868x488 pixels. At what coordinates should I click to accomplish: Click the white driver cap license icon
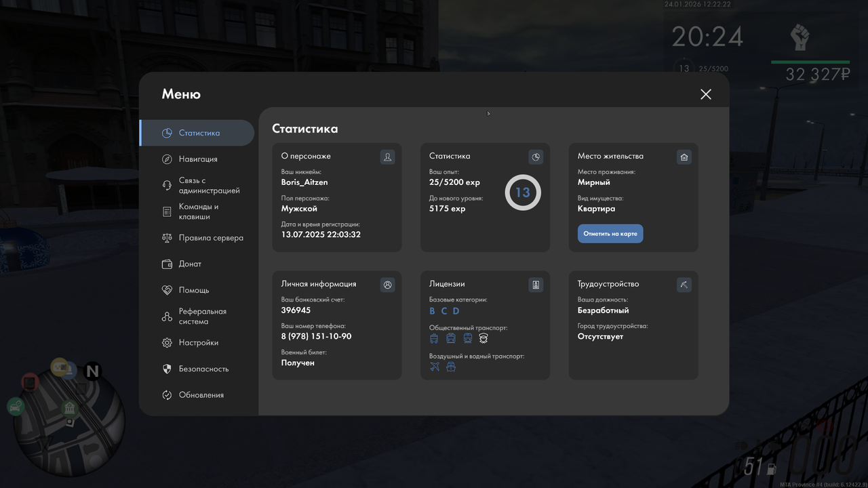coord(484,338)
